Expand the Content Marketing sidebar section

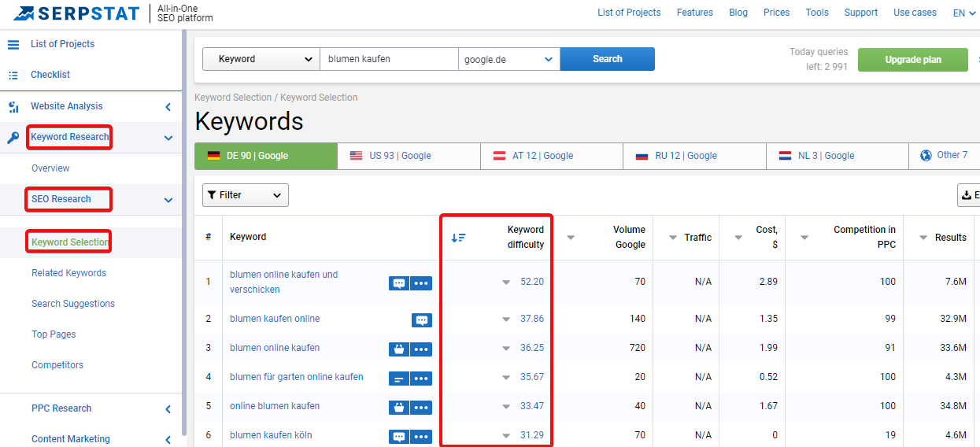[x=168, y=440]
